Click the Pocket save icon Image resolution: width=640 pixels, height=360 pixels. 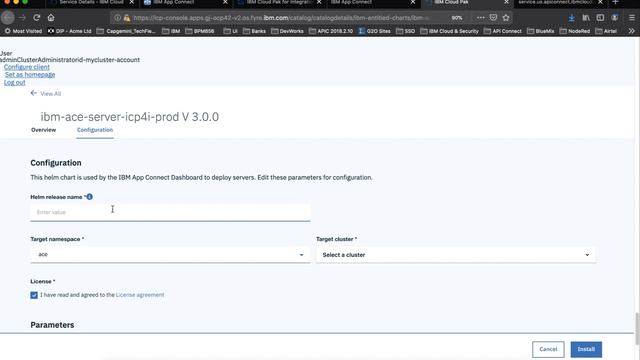[x=493, y=18]
